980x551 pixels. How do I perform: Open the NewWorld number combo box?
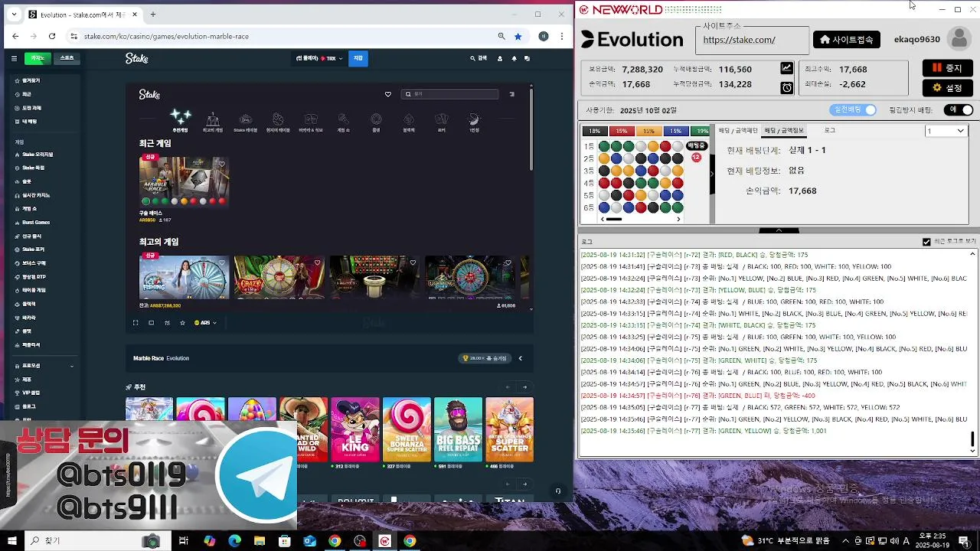[x=946, y=131]
